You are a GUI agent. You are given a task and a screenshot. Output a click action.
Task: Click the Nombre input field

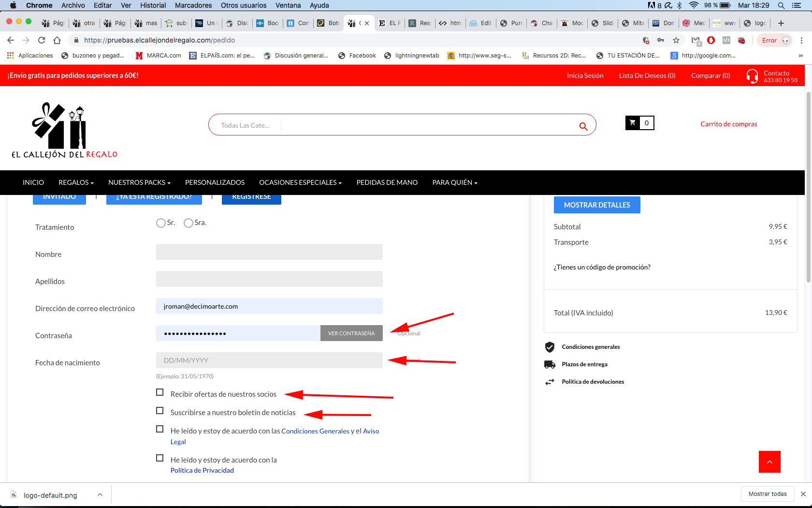click(x=269, y=252)
